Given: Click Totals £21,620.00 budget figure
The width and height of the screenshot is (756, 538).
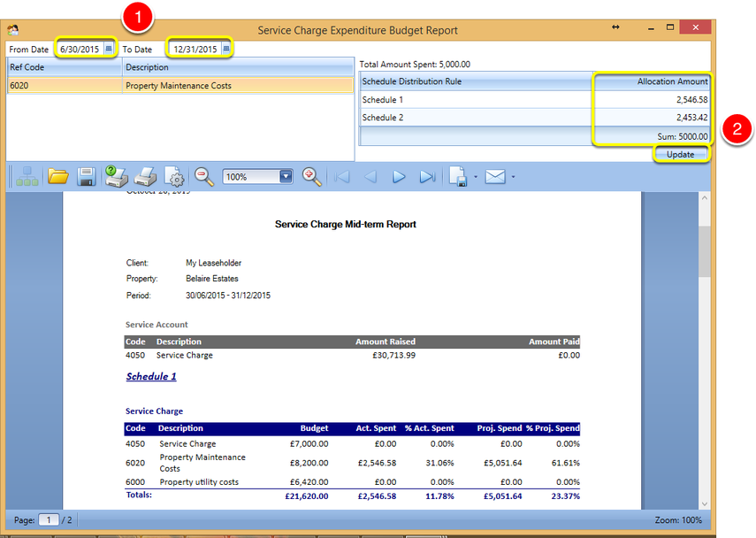Looking at the screenshot, I should (306, 496).
